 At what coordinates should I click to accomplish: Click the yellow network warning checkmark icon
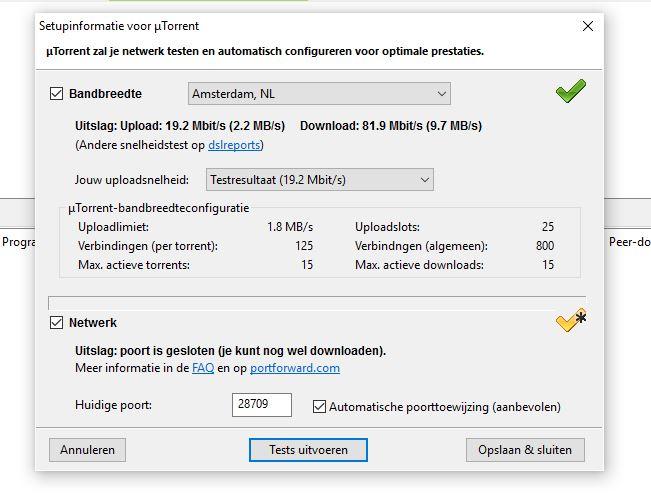tap(570, 321)
